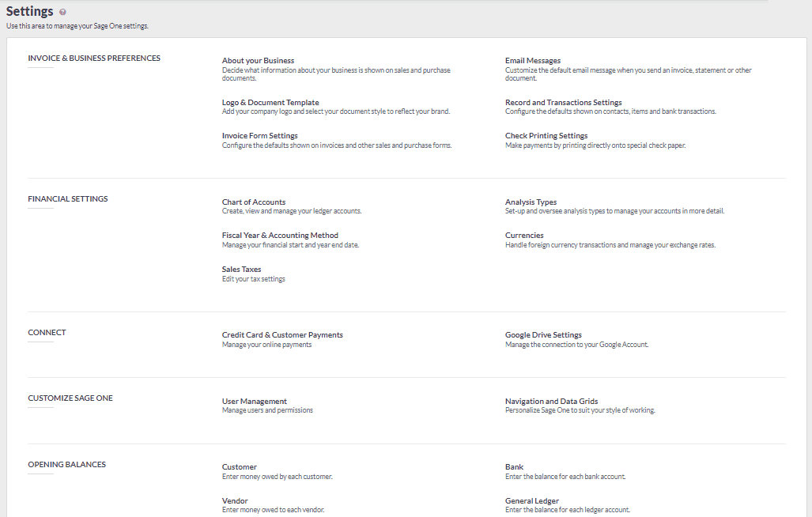Open Credit Card & Customer Payments
Image resolution: width=812 pixels, height=517 pixels.
(282, 334)
